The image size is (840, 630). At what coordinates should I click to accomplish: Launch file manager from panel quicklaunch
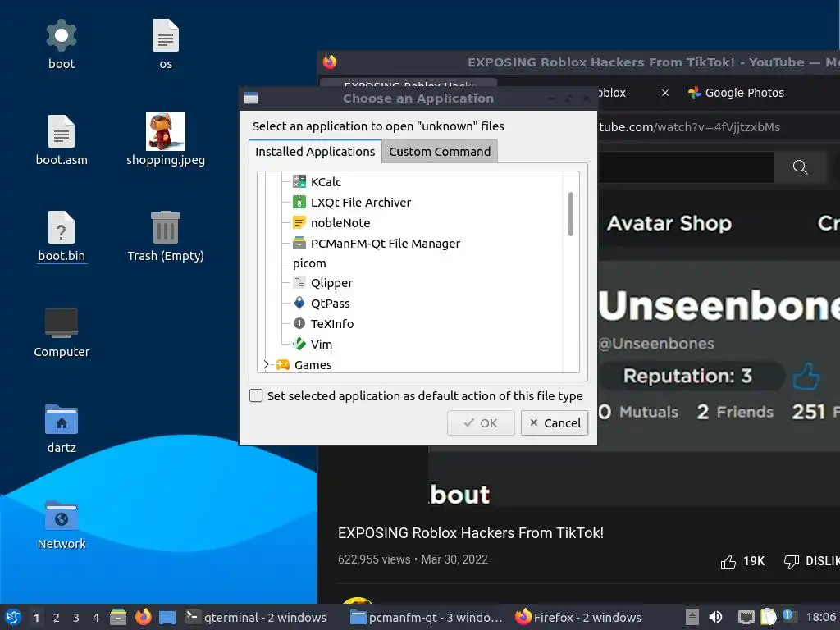pyautogui.click(x=118, y=617)
